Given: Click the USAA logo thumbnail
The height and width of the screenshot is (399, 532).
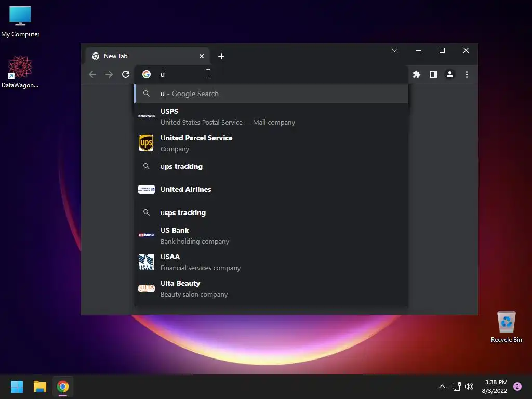Looking at the screenshot, I should 146,262.
